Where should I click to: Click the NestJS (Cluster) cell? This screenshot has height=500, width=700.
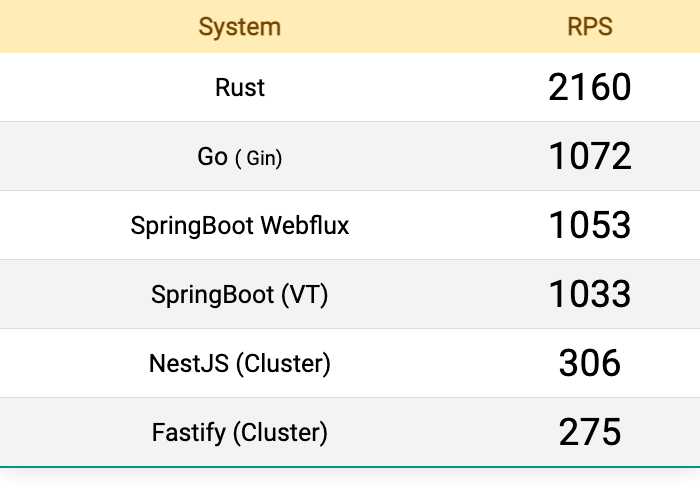[240, 363]
